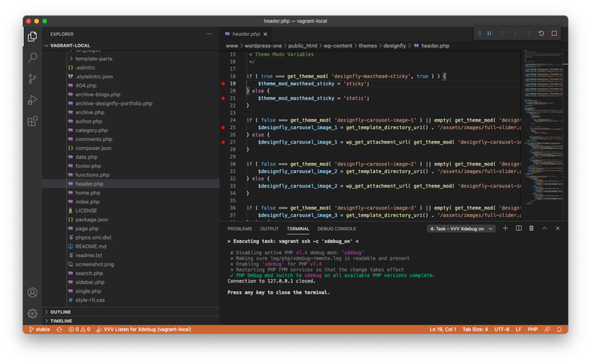Open the Search view in activity bar

pyautogui.click(x=32, y=58)
